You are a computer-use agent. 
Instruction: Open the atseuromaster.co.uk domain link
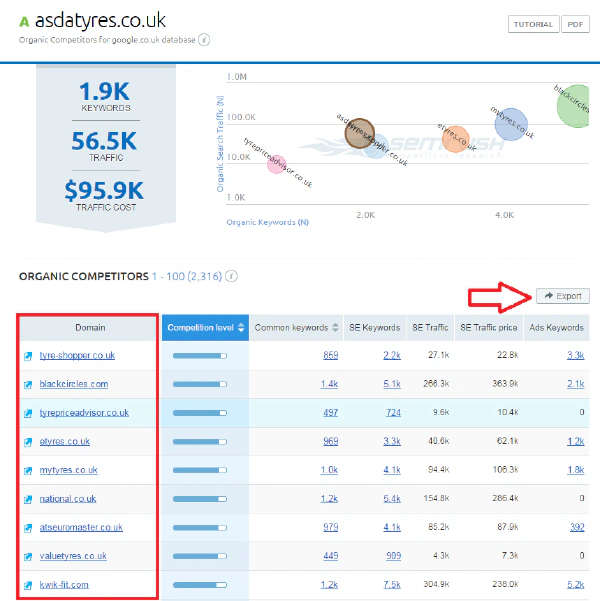pos(81,527)
